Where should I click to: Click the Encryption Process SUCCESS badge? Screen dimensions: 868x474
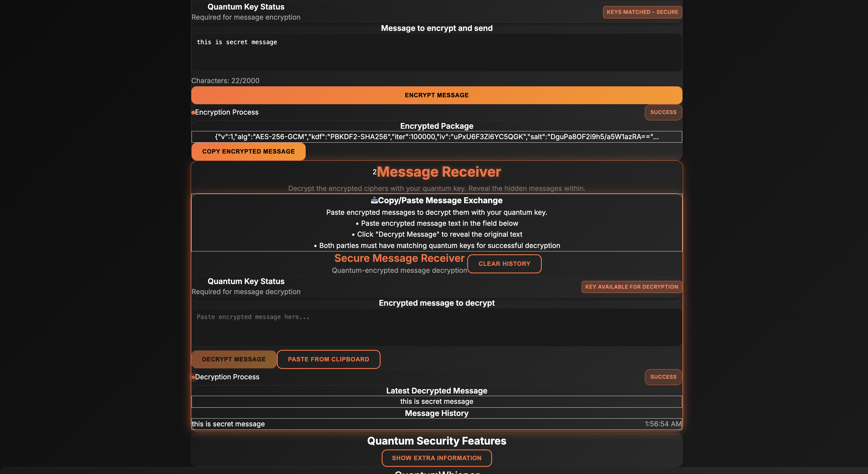pyautogui.click(x=663, y=112)
